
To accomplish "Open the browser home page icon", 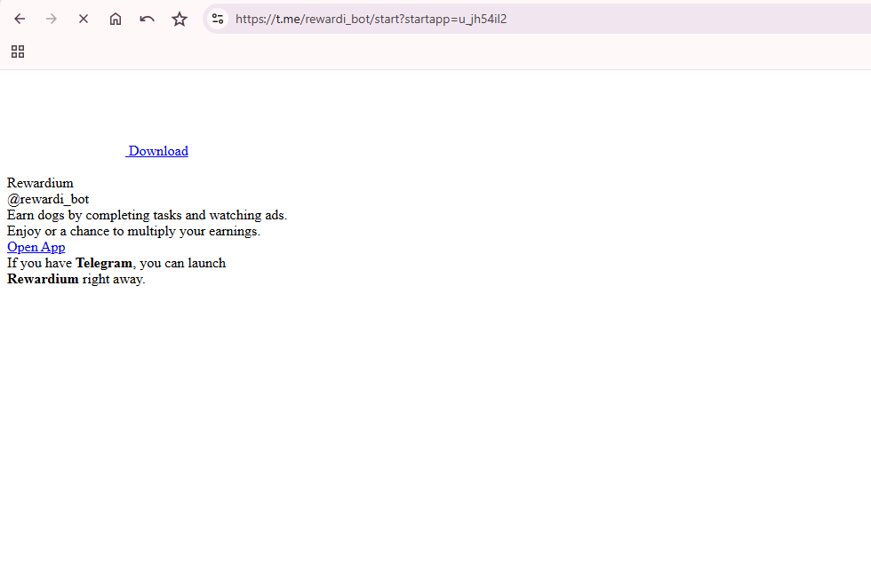I will click(115, 19).
